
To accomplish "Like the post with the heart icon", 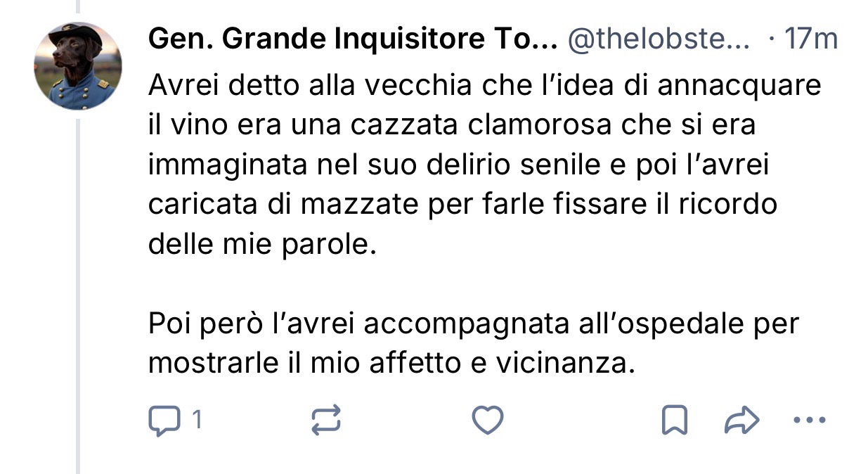I will pyautogui.click(x=487, y=421).
